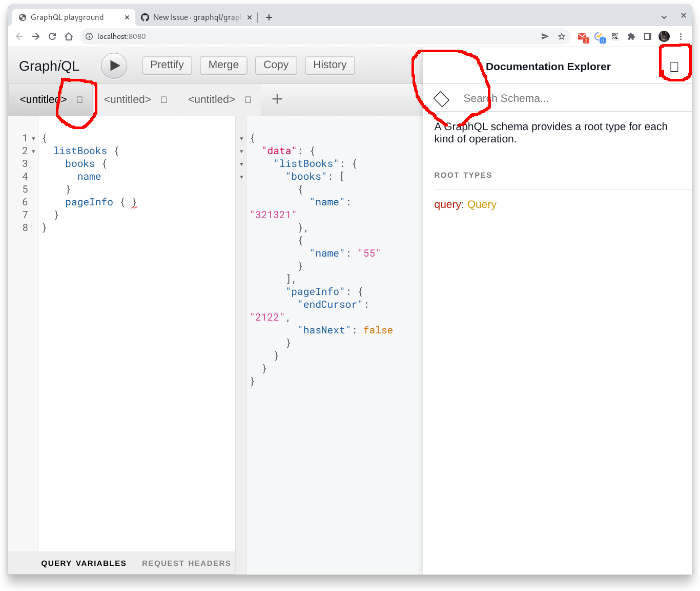The height and width of the screenshot is (591, 700).
Task: Go to the browser home page
Action: coord(69,36)
